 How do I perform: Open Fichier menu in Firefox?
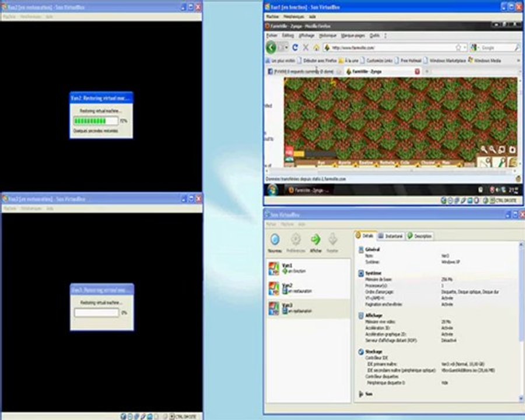[272, 36]
